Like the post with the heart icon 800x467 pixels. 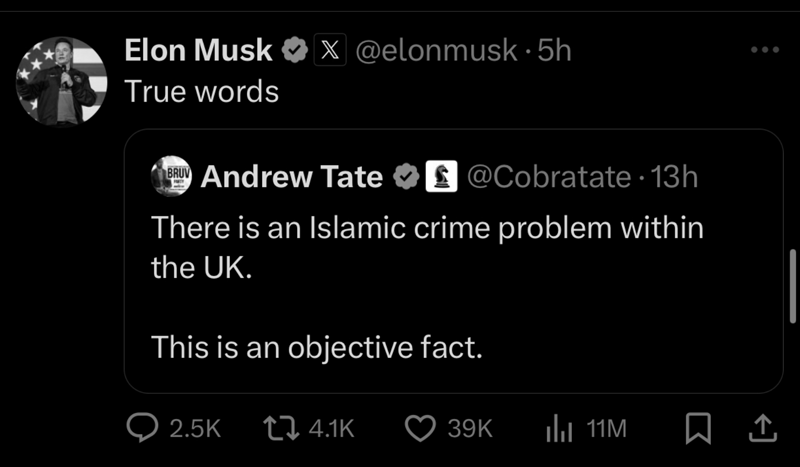(x=418, y=428)
